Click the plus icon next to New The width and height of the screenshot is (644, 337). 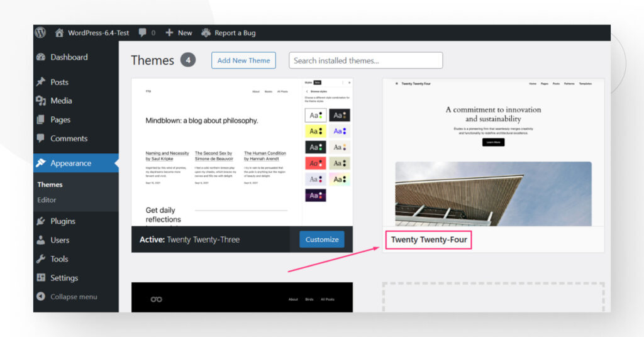coord(169,33)
